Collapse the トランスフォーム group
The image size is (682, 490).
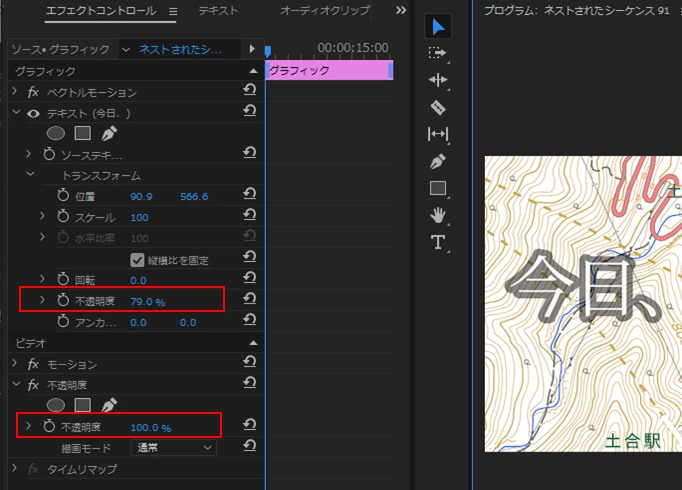30,174
